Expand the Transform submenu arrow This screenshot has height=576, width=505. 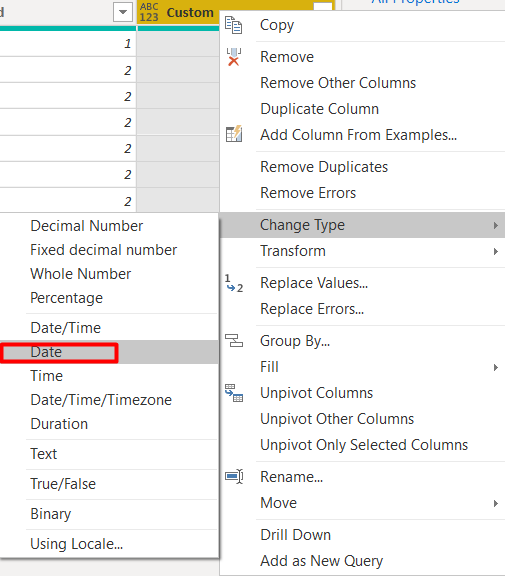point(495,251)
